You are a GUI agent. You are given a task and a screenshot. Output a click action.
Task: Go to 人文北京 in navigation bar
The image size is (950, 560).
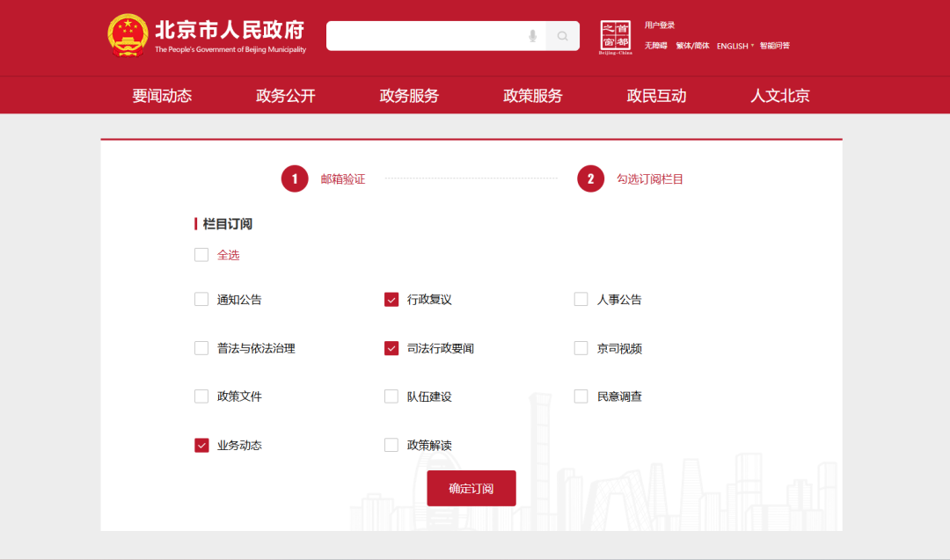pos(779,96)
